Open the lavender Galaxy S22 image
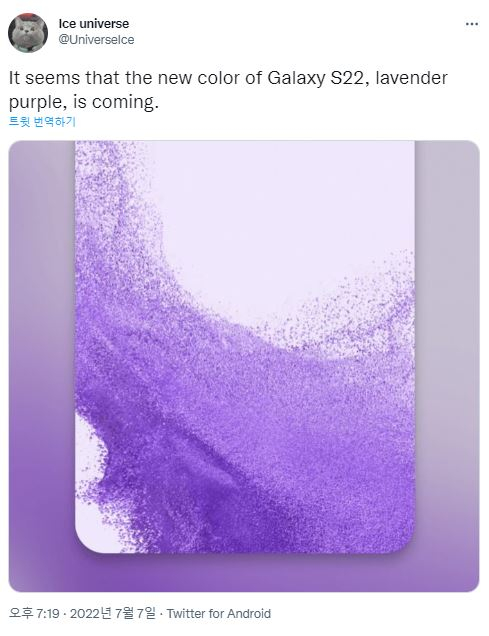The height and width of the screenshot is (636, 489). (244, 366)
